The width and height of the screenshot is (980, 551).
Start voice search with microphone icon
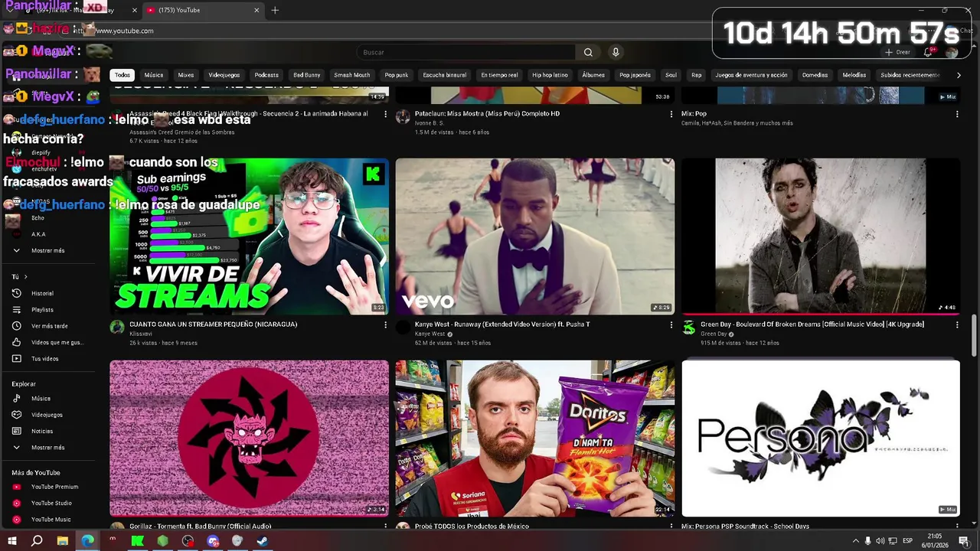[615, 52]
